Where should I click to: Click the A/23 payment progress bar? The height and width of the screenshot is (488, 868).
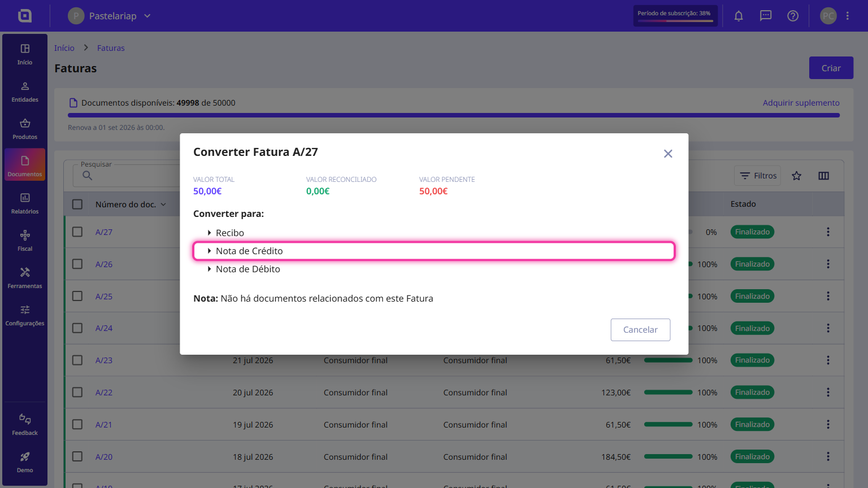(x=668, y=360)
